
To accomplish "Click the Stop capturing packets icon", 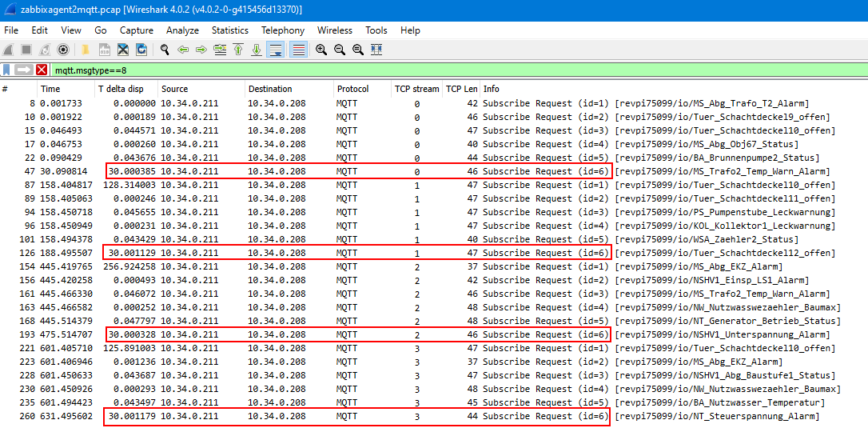I will pos(26,50).
